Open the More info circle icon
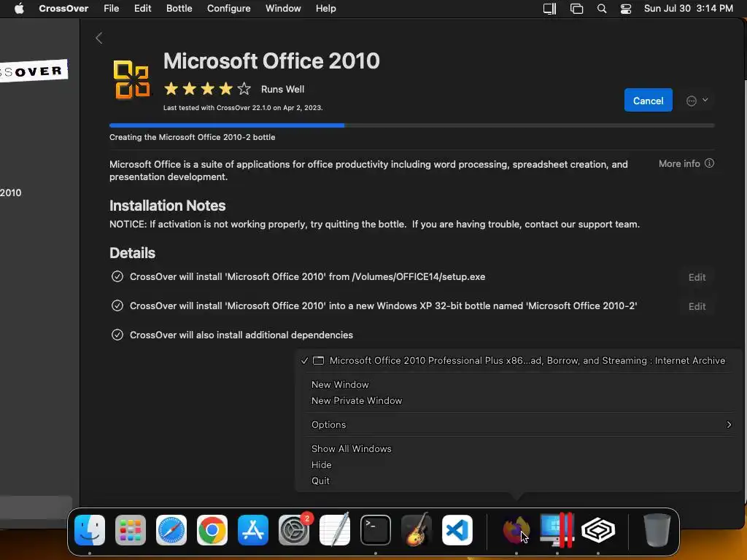 coord(709,163)
